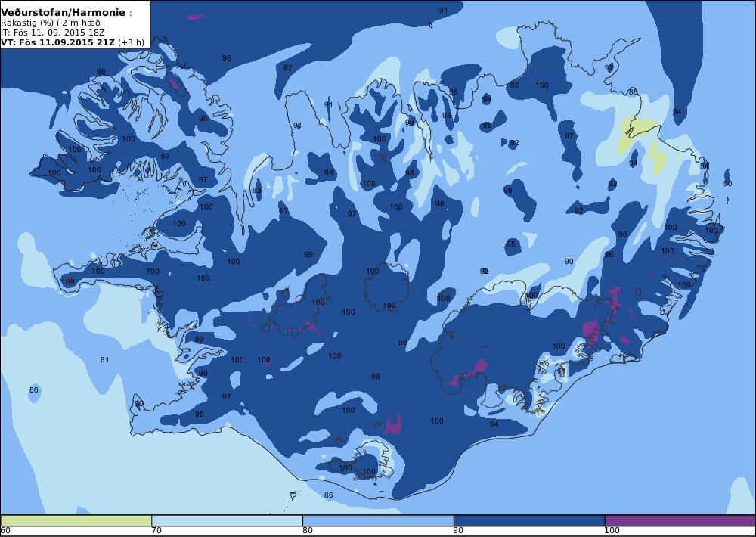
Task: Click the humidity value "88" in the northeast
Action: (633, 92)
